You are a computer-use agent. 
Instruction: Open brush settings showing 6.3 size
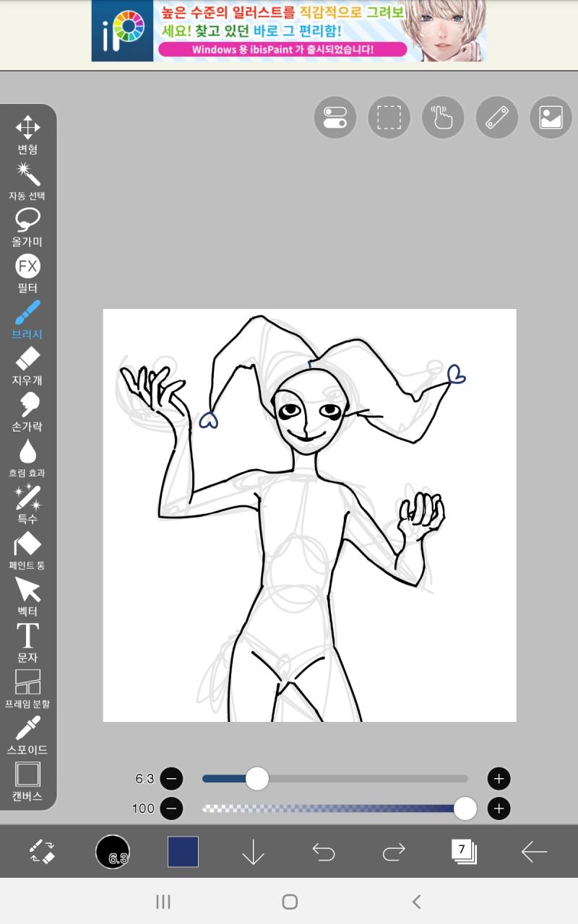113,852
